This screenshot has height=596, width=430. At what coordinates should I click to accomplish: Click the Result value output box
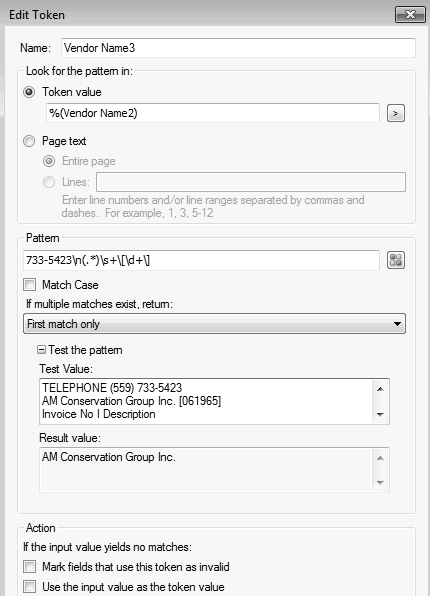click(x=207, y=470)
